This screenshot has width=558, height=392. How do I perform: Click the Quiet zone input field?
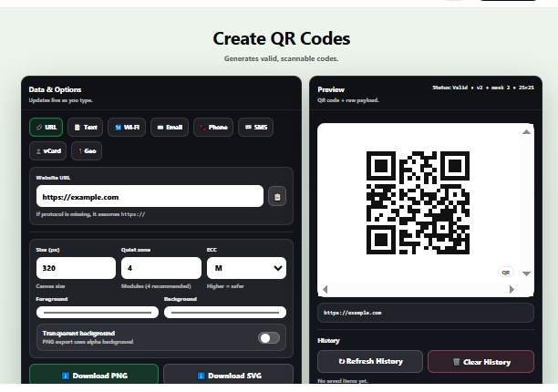(x=160, y=268)
